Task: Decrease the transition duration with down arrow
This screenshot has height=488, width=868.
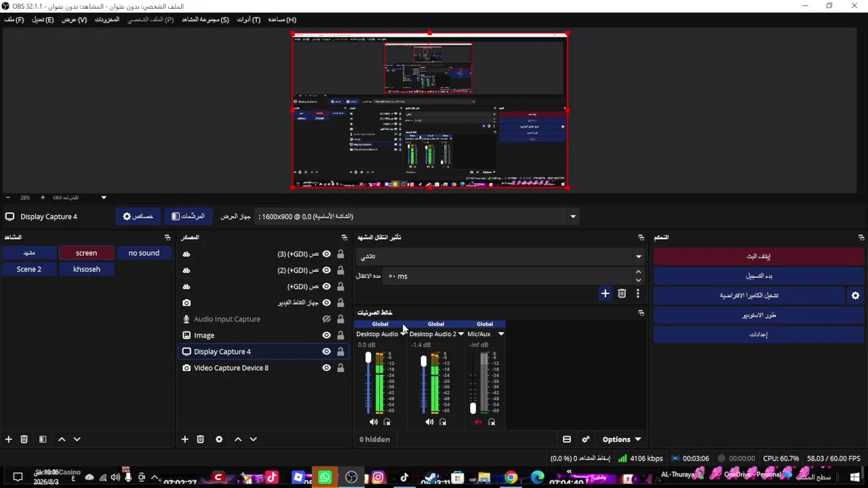Action: tap(638, 280)
